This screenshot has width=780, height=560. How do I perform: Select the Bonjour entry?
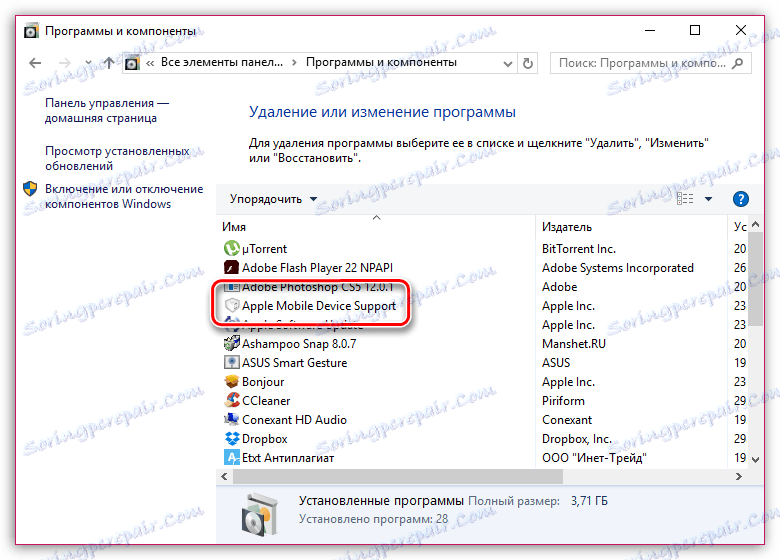pos(263,382)
